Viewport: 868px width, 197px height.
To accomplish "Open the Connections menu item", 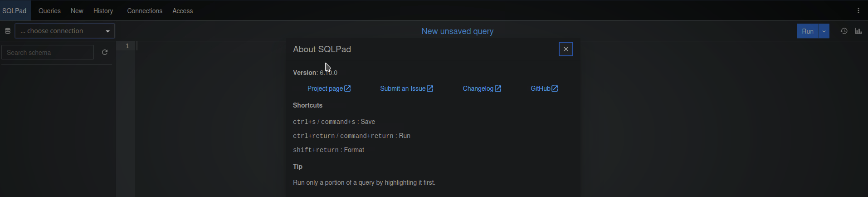I will (145, 10).
